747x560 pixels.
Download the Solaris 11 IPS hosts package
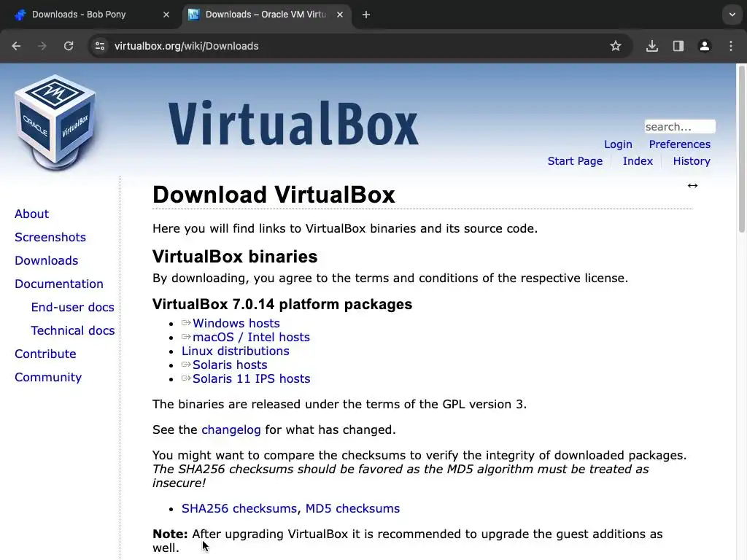click(x=251, y=378)
